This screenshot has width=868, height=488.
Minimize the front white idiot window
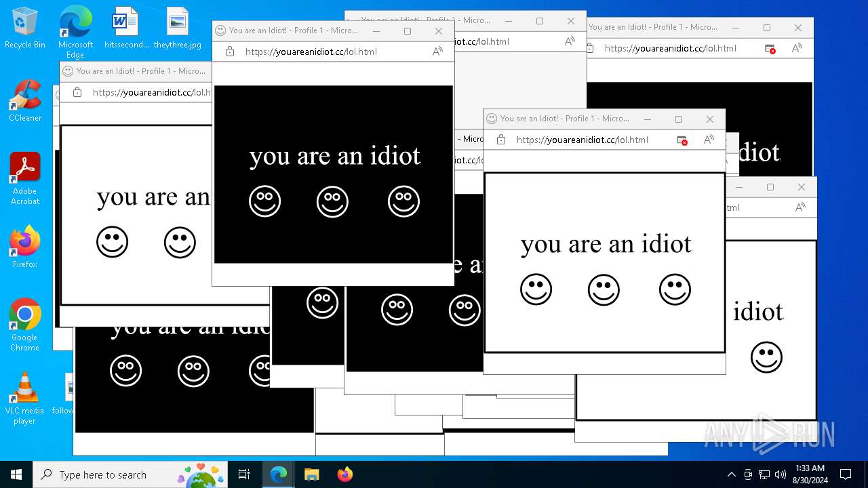648,119
